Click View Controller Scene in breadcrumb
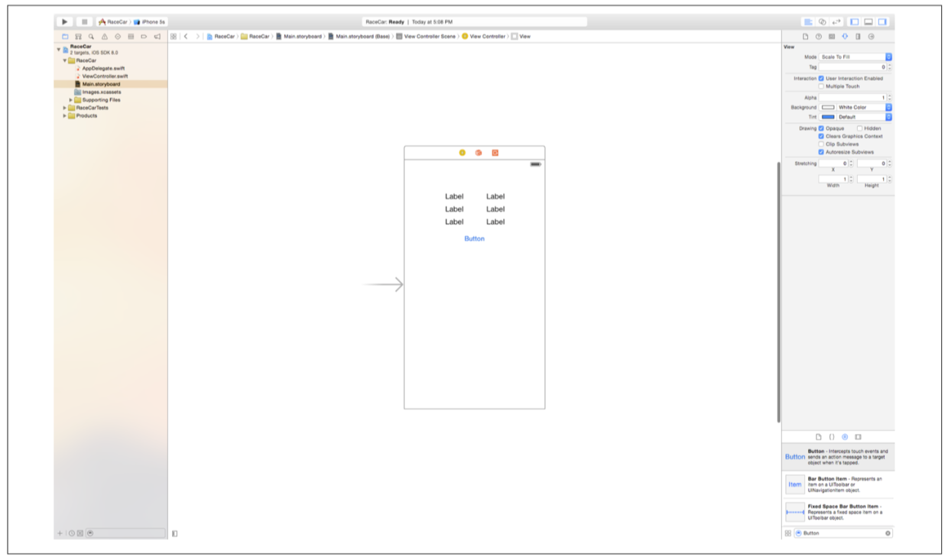 point(430,37)
